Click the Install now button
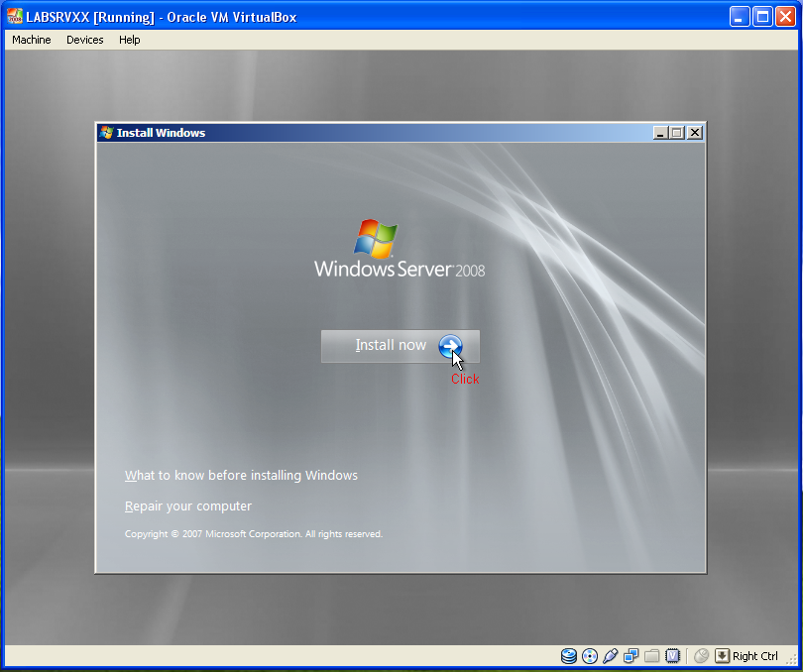The width and height of the screenshot is (803, 672). pyautogui.click(x=400, y=346)
